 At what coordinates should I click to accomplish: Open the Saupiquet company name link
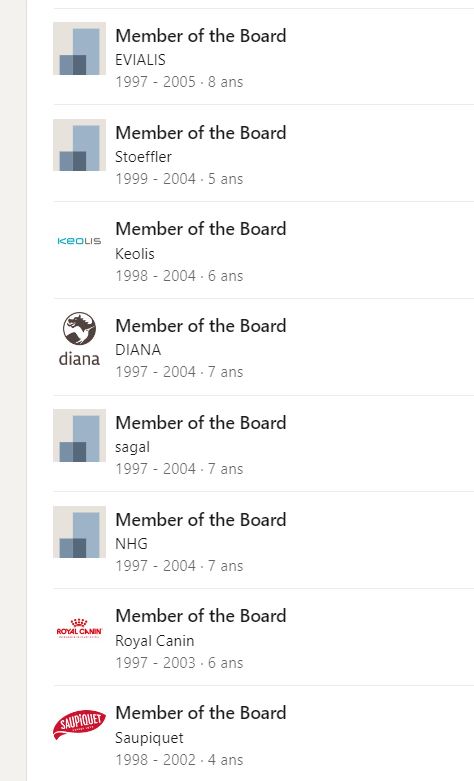149,738
